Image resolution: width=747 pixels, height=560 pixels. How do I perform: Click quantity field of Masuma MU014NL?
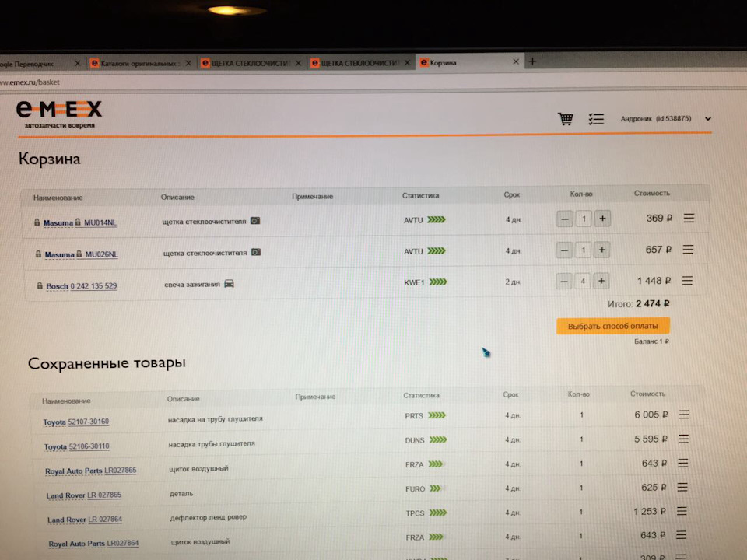[584, 219]
